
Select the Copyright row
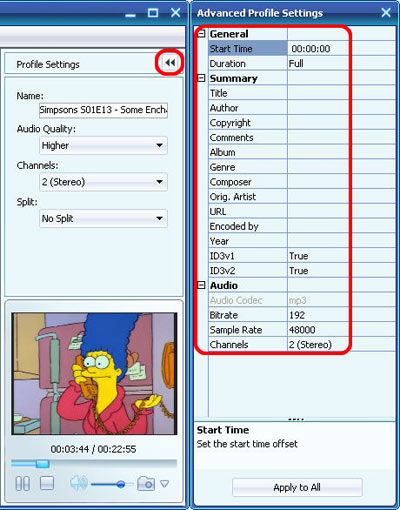302,123
